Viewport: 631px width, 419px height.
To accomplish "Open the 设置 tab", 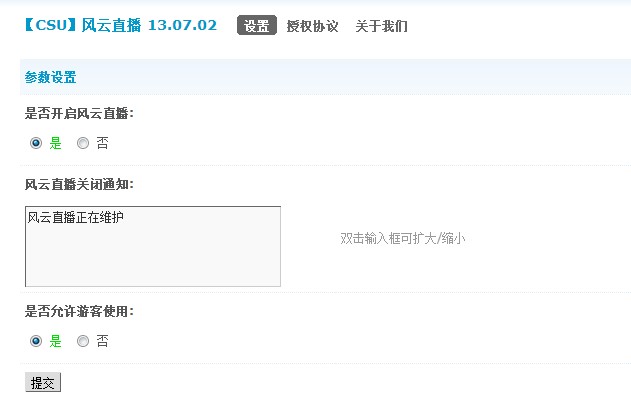I will click(x=256, y=26).
